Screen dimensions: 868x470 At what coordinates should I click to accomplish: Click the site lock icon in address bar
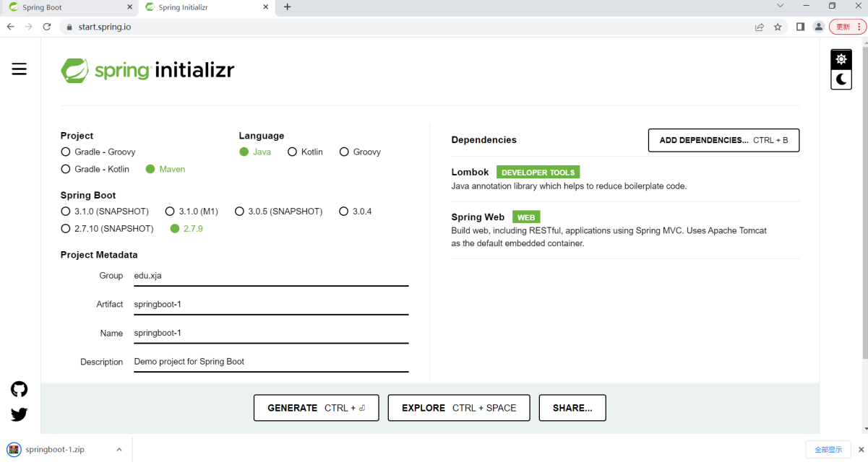pyautogui.click(x=69, y=27)
